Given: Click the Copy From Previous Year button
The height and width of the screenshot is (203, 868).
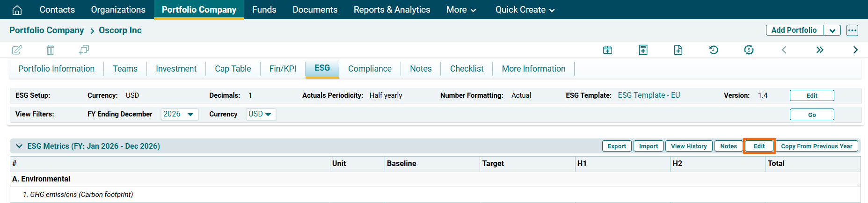Looking at the screenshot, I should pyautogui.click(x=817, y=146).
